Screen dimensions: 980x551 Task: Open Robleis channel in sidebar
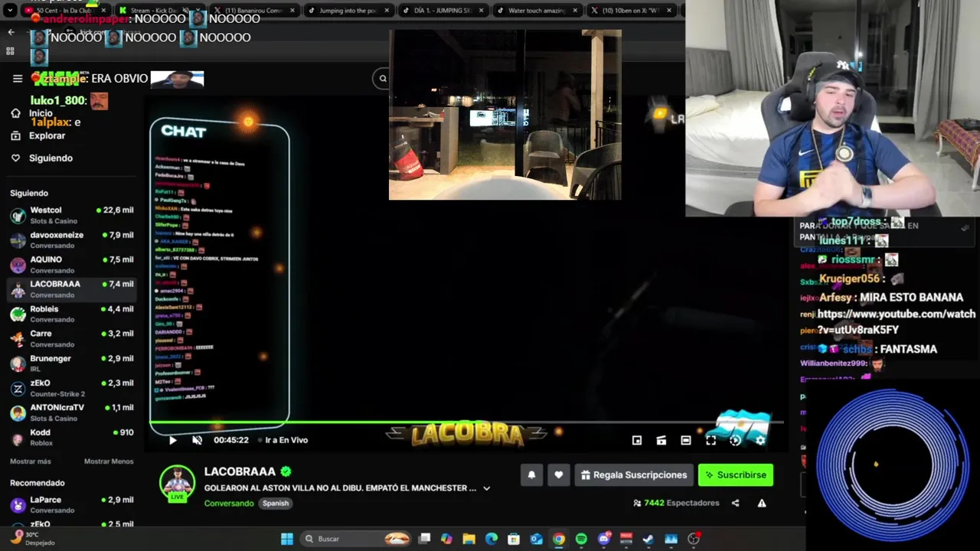tap(72, 314)
